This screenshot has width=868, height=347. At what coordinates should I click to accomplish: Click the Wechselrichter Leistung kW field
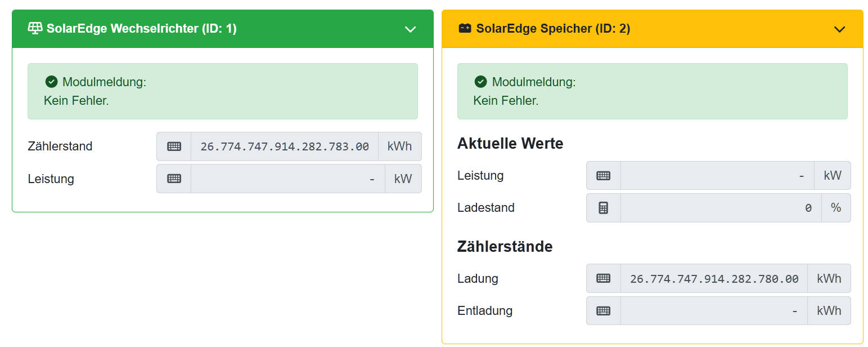pos(287,179)
